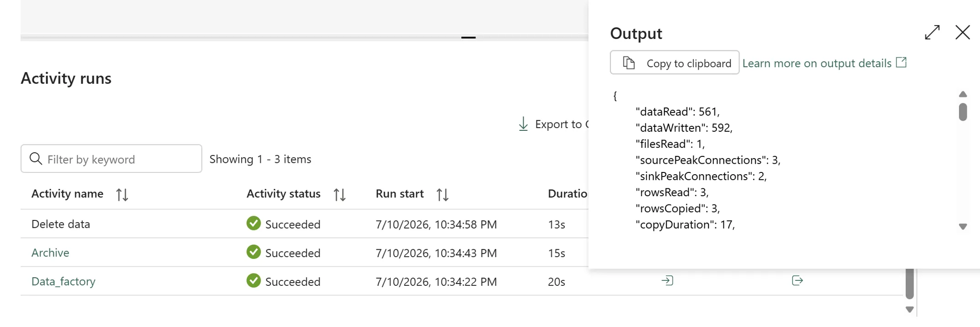
Task: View output of Data_factory activity
Action: [797, 280]
